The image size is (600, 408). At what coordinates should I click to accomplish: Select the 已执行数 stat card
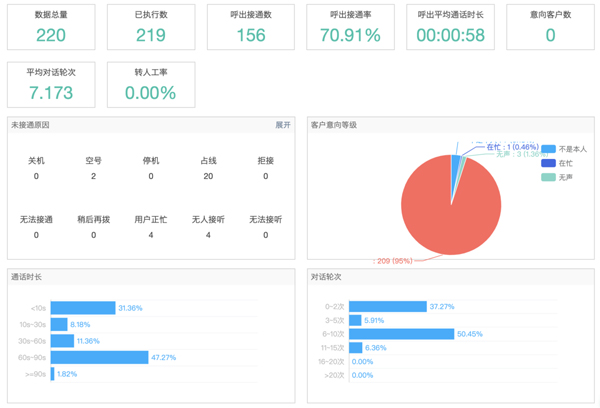[151, 27]
